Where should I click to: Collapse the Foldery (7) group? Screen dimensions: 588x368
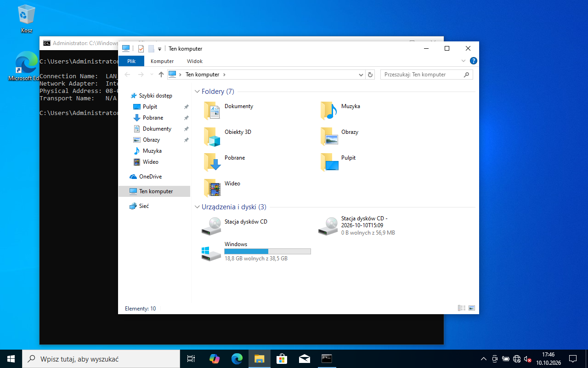pyautogui.click(x=197, y=92)
